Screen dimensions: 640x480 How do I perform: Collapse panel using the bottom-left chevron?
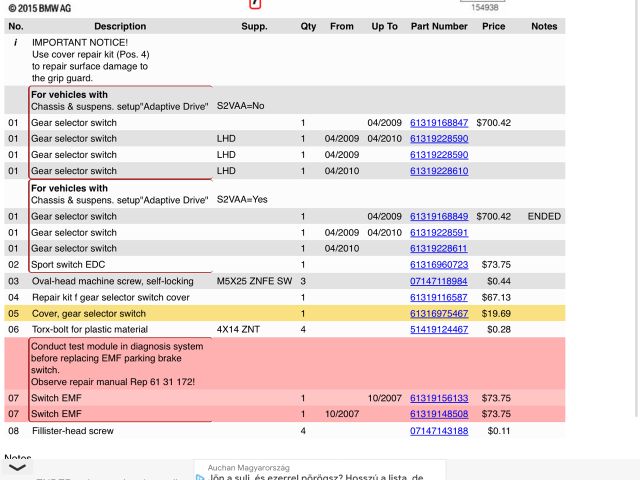[17, 467]
